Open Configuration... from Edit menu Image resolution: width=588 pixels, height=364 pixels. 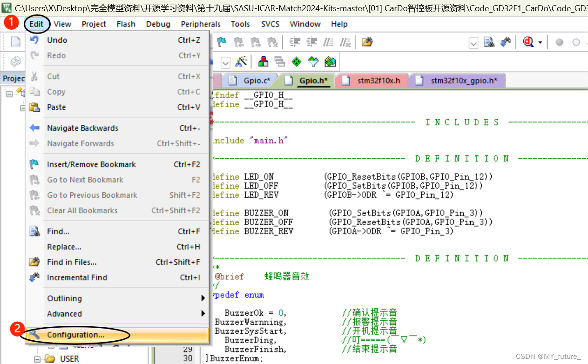coord(116,335)
